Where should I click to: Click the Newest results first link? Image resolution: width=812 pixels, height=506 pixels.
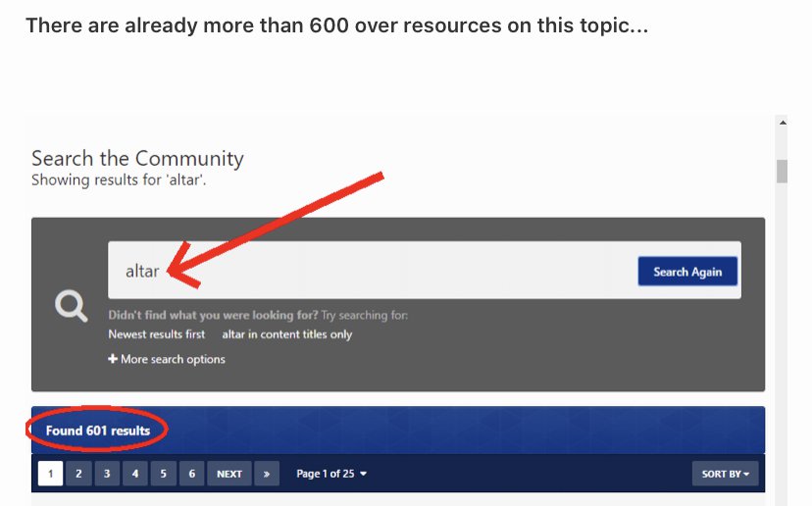[156, 334]
